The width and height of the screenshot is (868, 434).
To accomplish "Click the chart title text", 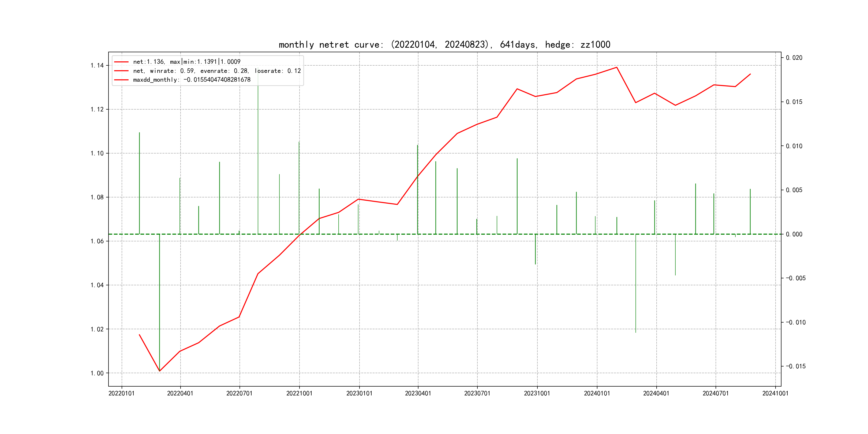I will pyautogui.click(x=444, y=44).
